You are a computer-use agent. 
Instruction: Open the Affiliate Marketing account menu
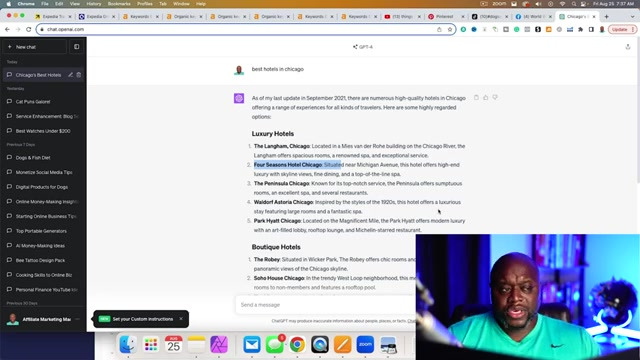43,319
